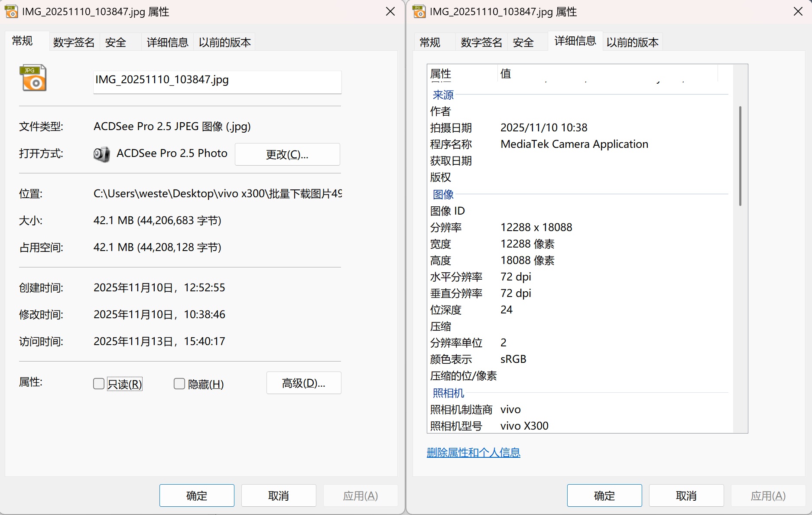Click the 值 column header

(607, 74)
